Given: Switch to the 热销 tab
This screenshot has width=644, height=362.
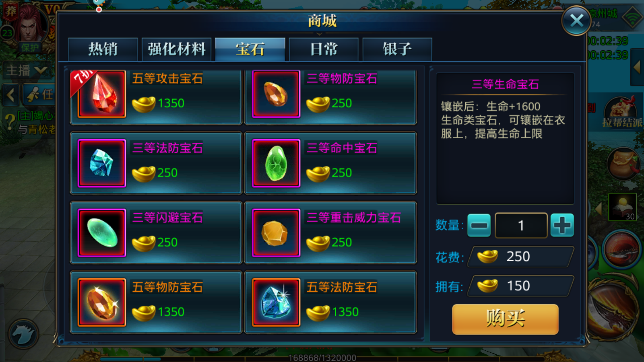Looking at the screenshot, I should point(103,49).
